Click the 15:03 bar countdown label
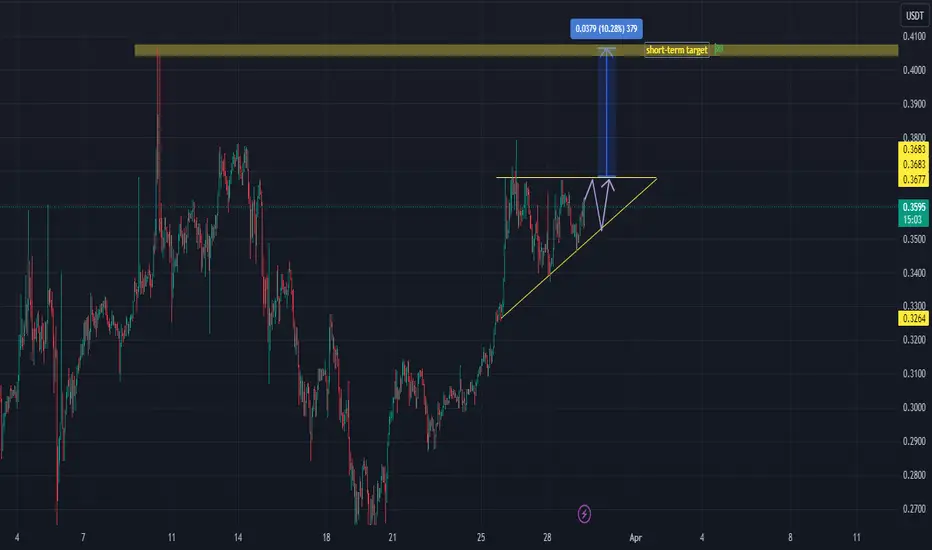Image resolution: width=932 pixels, height=550 pixels. click(x=914, y=220)
